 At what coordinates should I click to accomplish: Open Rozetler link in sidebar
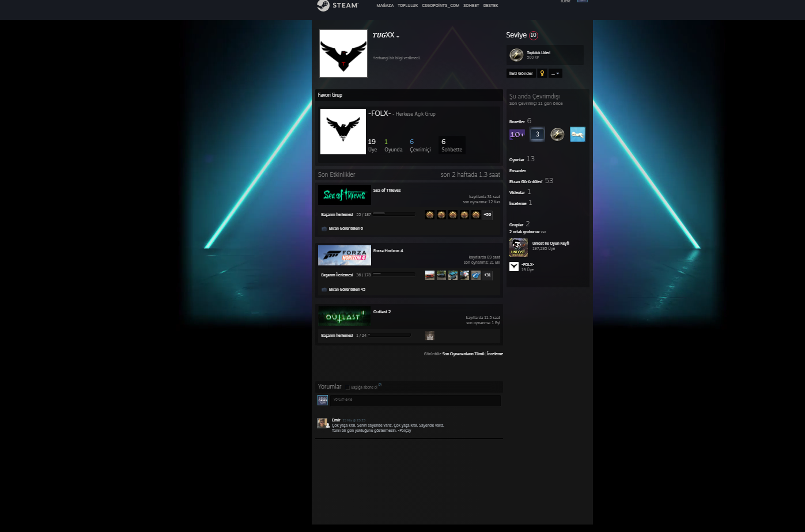tap(517, 121)
